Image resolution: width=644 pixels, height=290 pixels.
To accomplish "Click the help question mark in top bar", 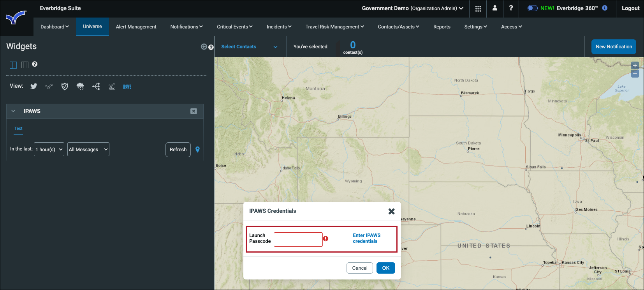I will [511, 8].
